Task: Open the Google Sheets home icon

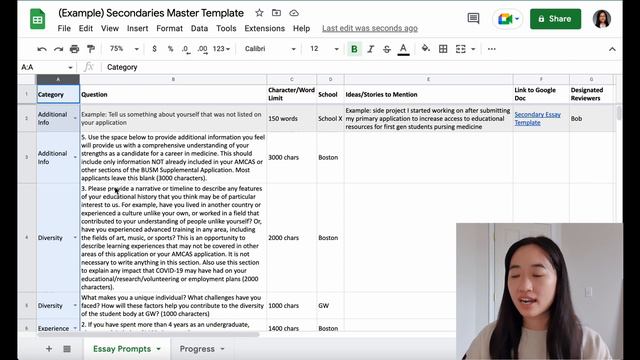Action: [38, 19]
